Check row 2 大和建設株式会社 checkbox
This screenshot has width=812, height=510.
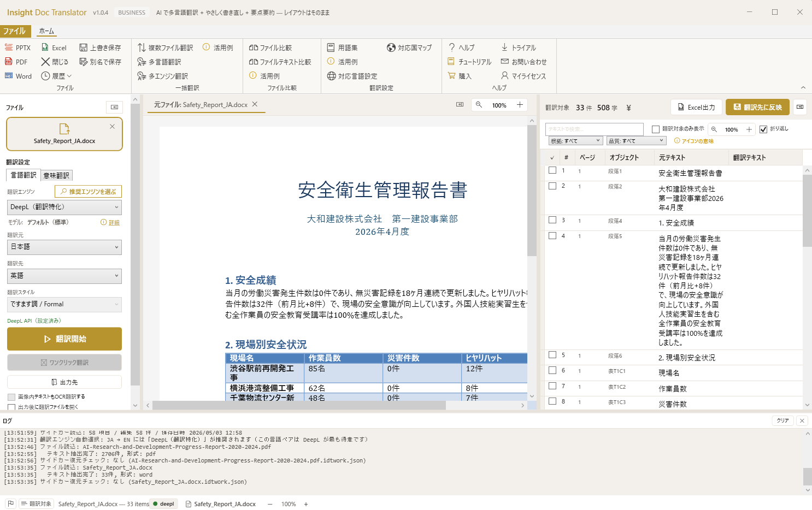pyautogui.click(x=552, y=186)
